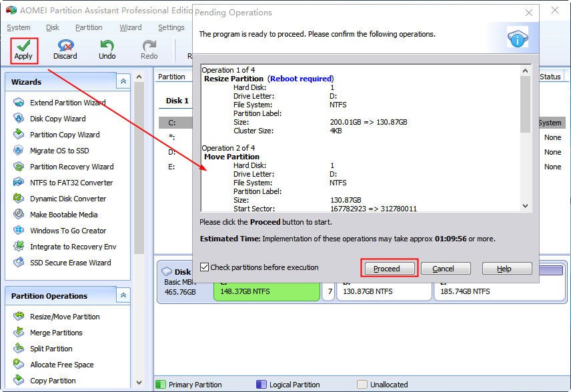Choose Copy Partition operation
Screen dimensions: 571x392
(x=45, y=381)
